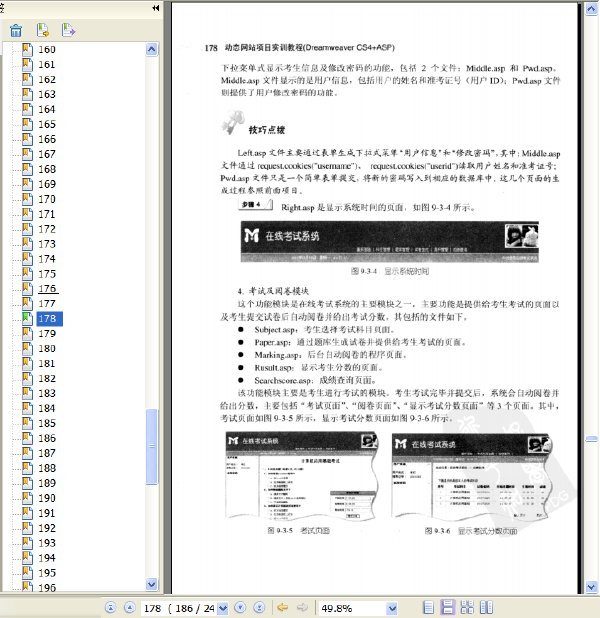Jump to bookmark 184
600x618 pixels.
[x=47, y=408]
